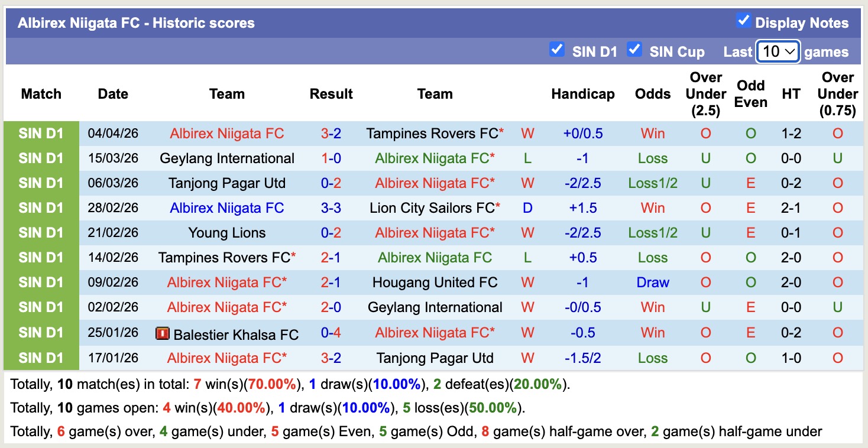Click the 0-4 result against Balestier Khalsa
Viewport: 868px width, 448px height.
click(x=331, y=333)
